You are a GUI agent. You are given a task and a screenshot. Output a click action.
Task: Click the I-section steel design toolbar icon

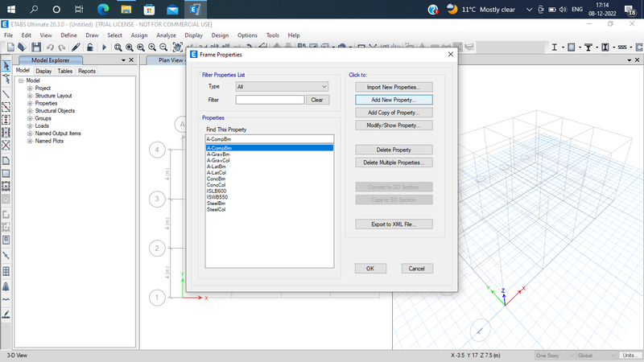pos(554,47)
